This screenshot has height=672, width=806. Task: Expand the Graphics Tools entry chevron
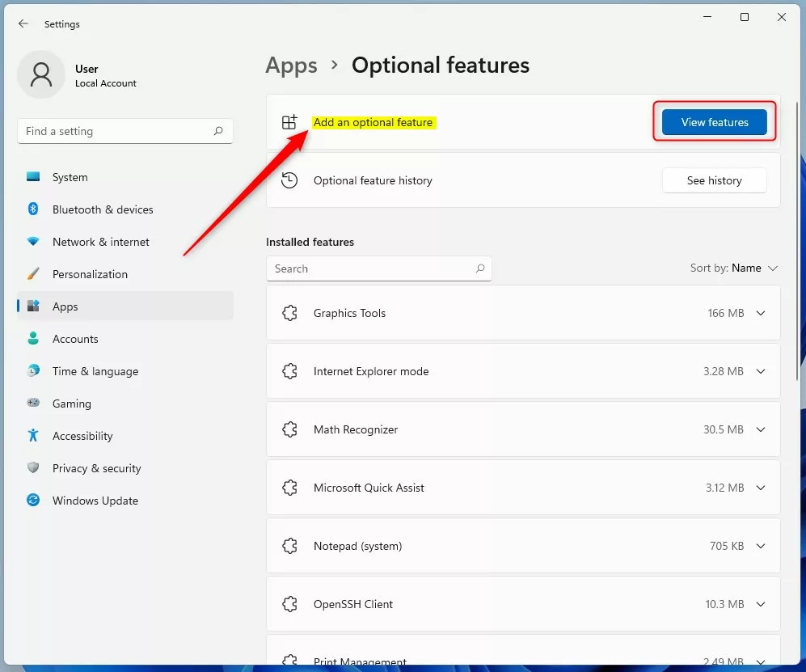[x=761, y=313]
